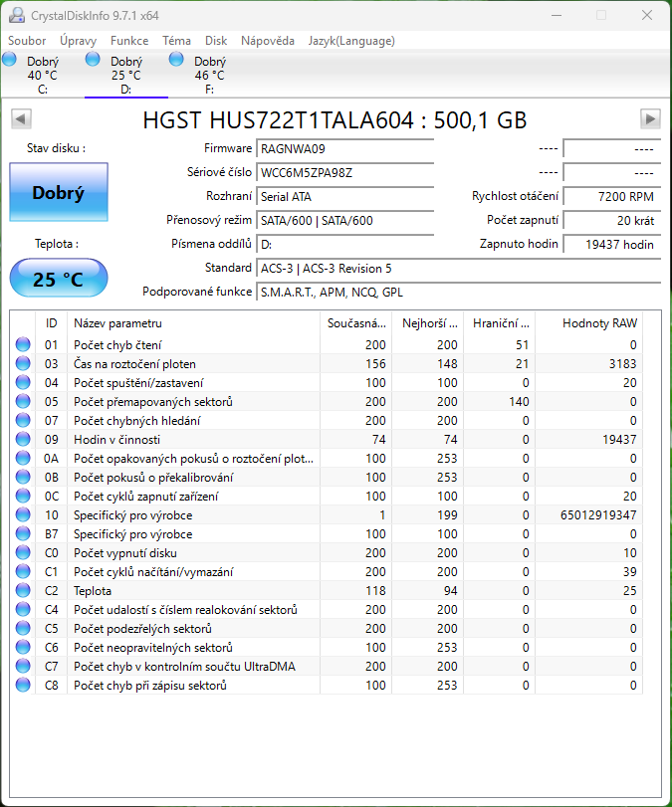Click the Hraniční column header
Image resolution: width=672 pixels, height=807 pixels.
point(500,323)
